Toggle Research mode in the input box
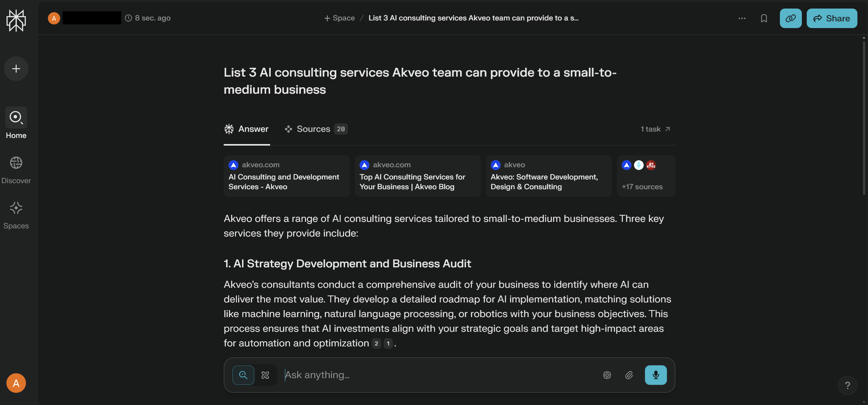 pyautogui.click(x=265, y=375)
